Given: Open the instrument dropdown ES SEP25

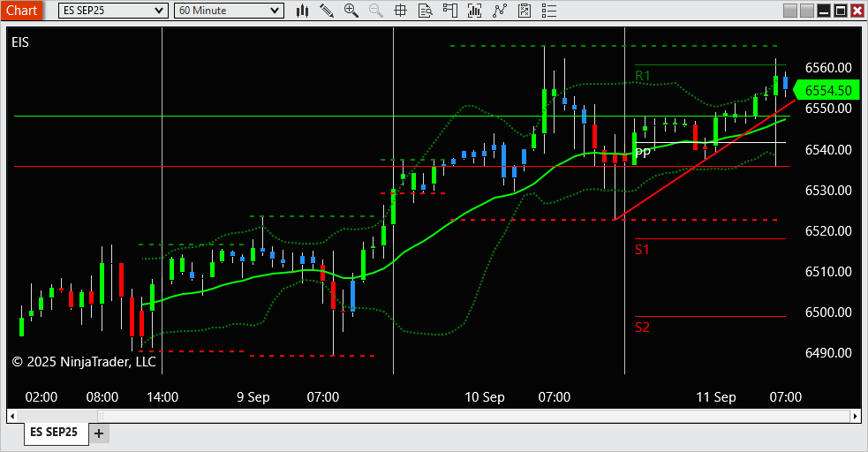Looking at the screenshot, I should (113, 11).
